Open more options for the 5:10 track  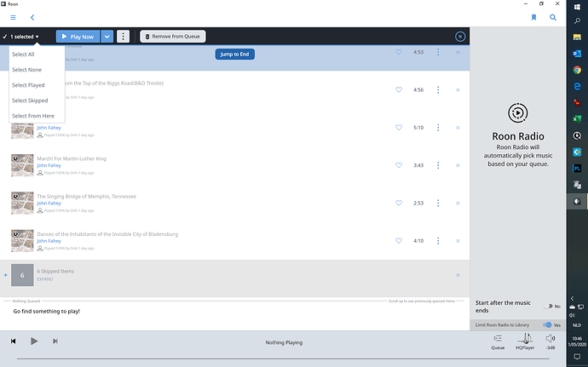(438, 128)
